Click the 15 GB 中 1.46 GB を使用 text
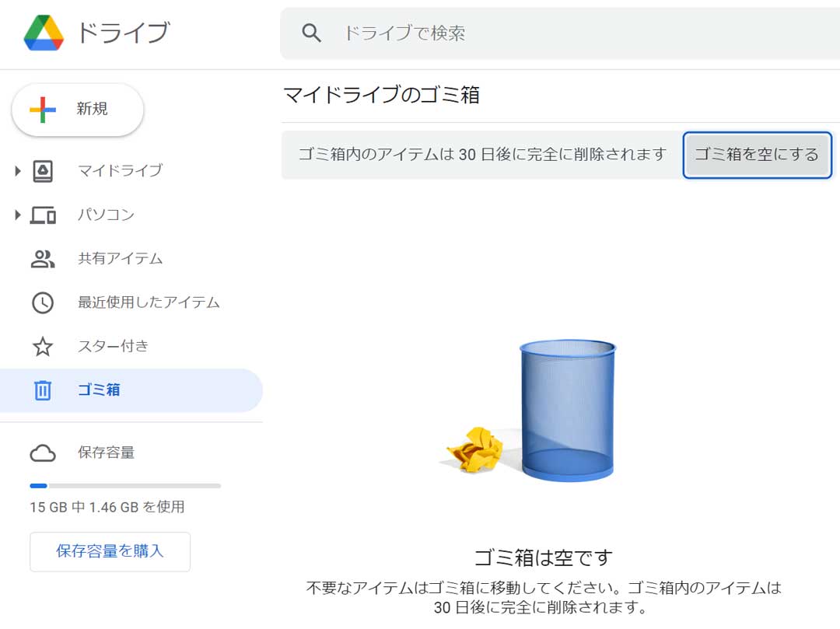840x629 pixels. point(107,507)
